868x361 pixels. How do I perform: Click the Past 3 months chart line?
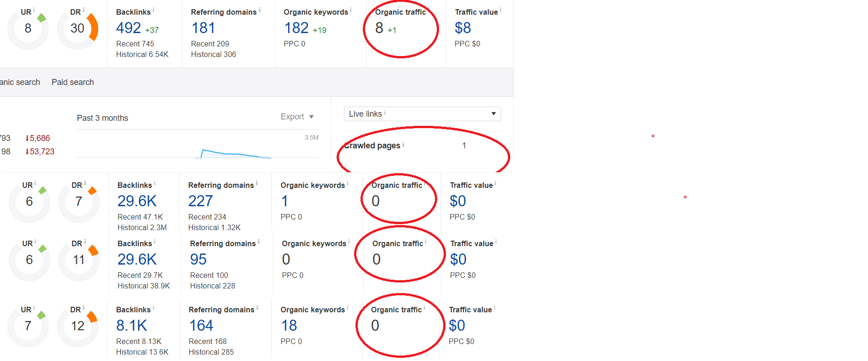234,154
